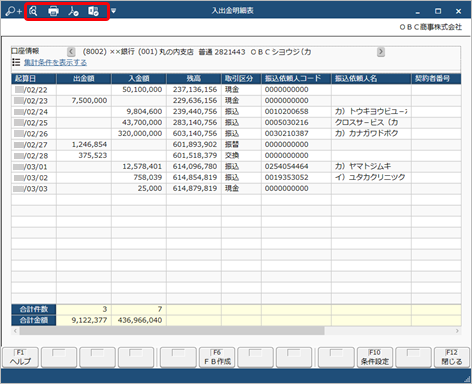This screenshot has height=384, width=472.
Task: Select the カ）ヤマトジムキ requester name cell
Action: click(371, 167)
